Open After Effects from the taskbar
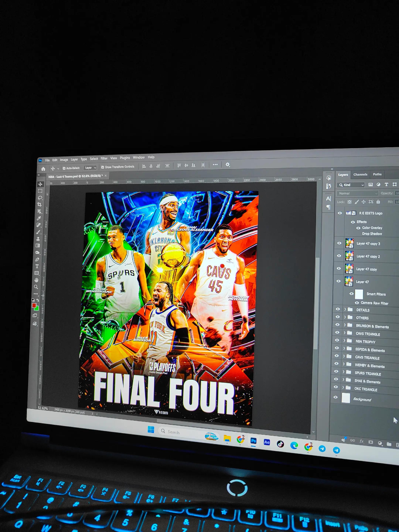Image resolution: width=399 pixels, height=532 pixels. [267, 442]
